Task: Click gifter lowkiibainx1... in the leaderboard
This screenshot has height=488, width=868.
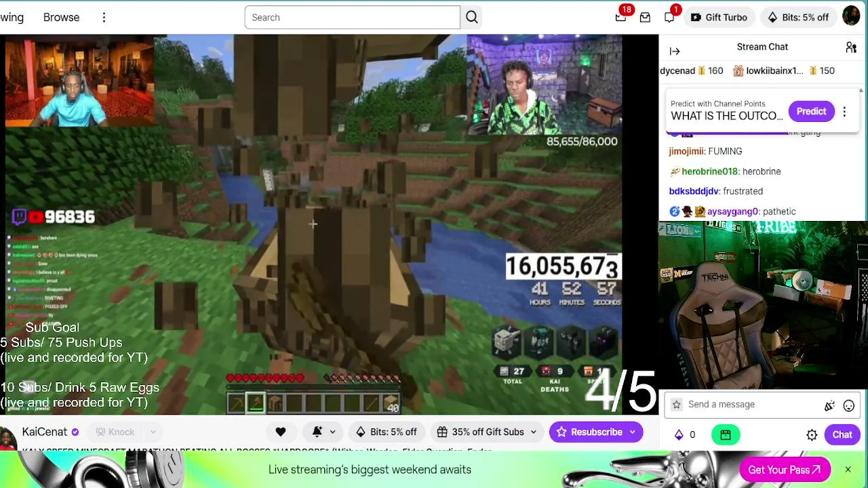Action: point(774,70)
